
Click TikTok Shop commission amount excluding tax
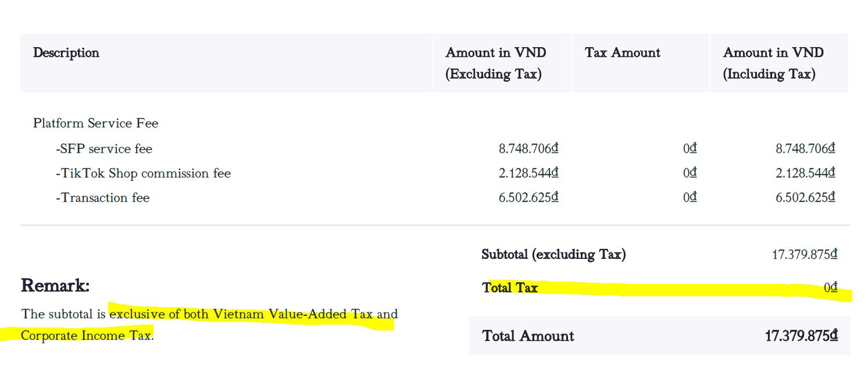[528, 173]
